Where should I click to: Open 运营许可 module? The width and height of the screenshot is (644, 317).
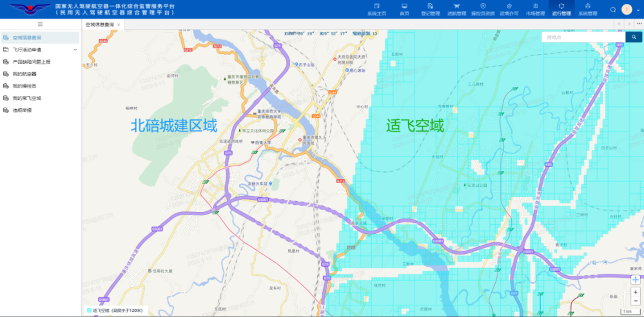tap(509, 9)
